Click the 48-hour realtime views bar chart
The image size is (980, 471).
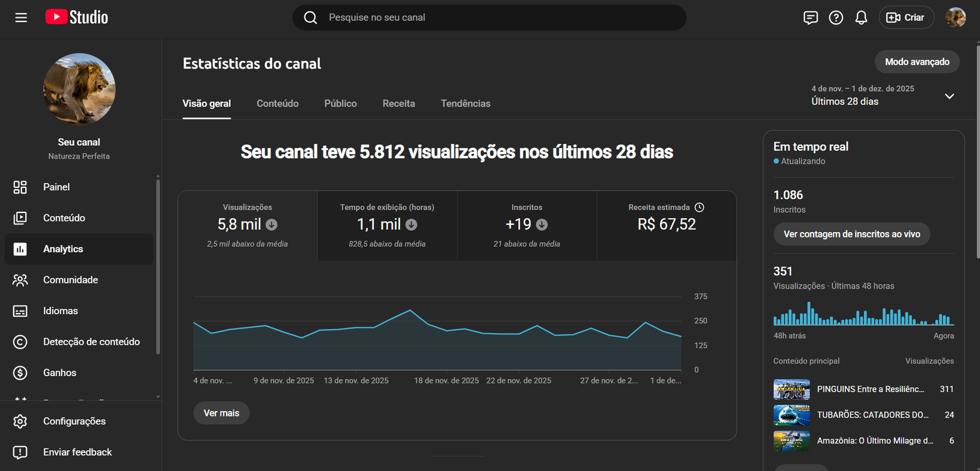coord(864,313)
